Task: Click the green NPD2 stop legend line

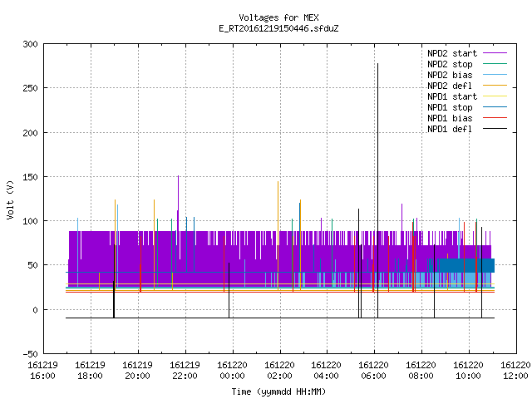Action: pos(495,63)
